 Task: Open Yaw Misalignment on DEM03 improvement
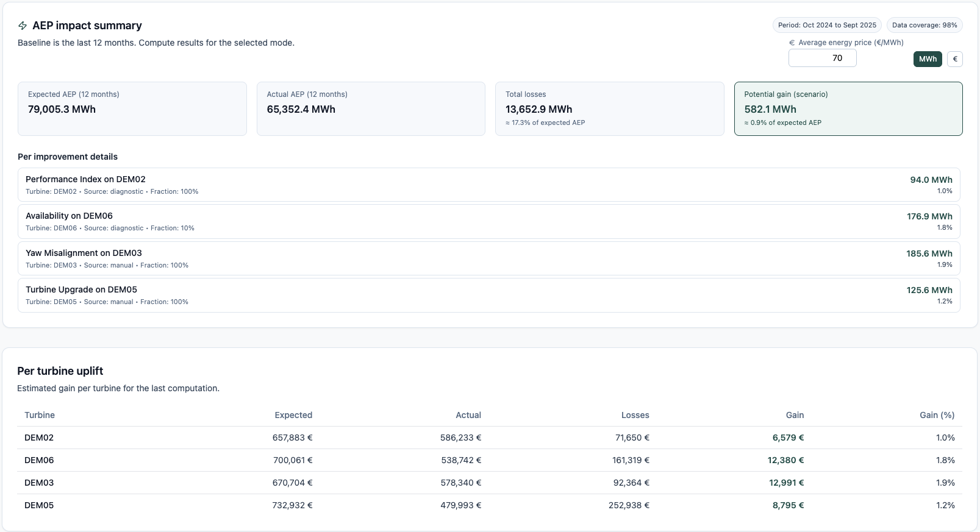pos(488,258)
